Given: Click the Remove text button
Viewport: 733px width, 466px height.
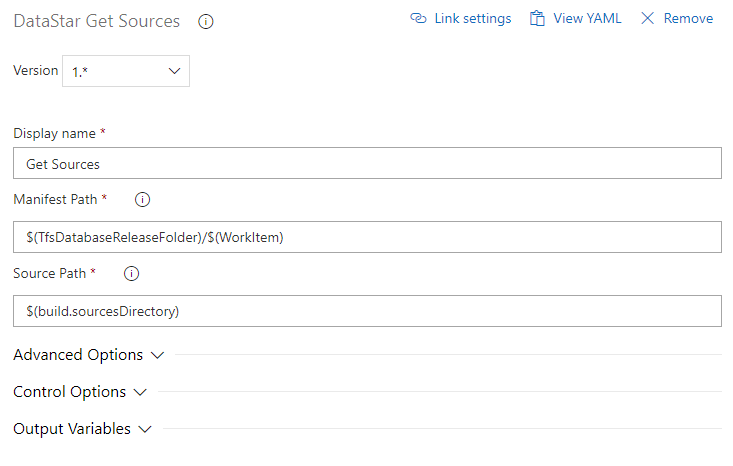Looking at the screenshot, I should click(x=688, y=19).
